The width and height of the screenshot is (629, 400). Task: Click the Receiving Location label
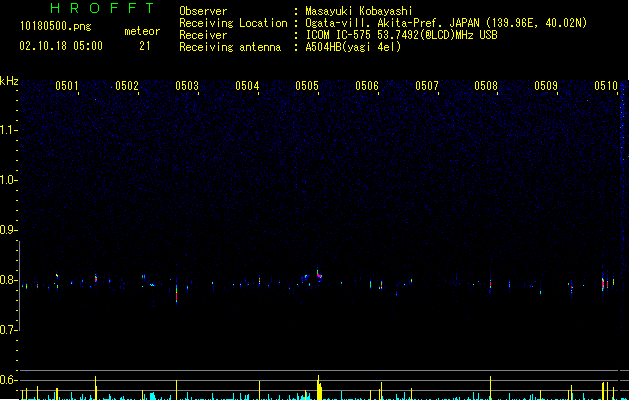233,23
